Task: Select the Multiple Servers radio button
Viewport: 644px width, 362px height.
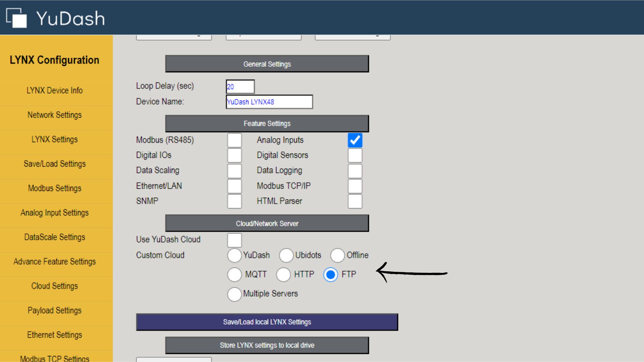Action: pyautogui.click(x=234, y=294)
